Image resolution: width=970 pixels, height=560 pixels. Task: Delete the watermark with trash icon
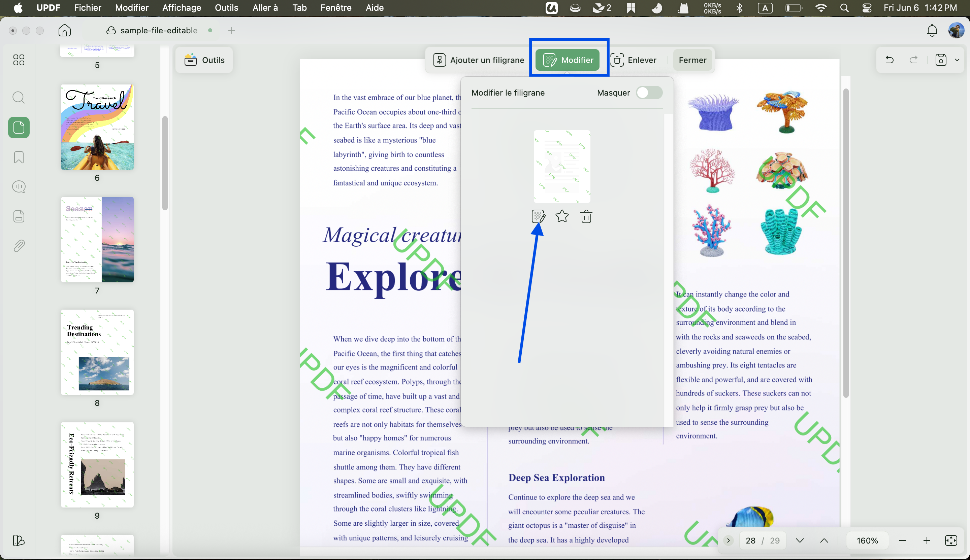(x=586, y=216)
